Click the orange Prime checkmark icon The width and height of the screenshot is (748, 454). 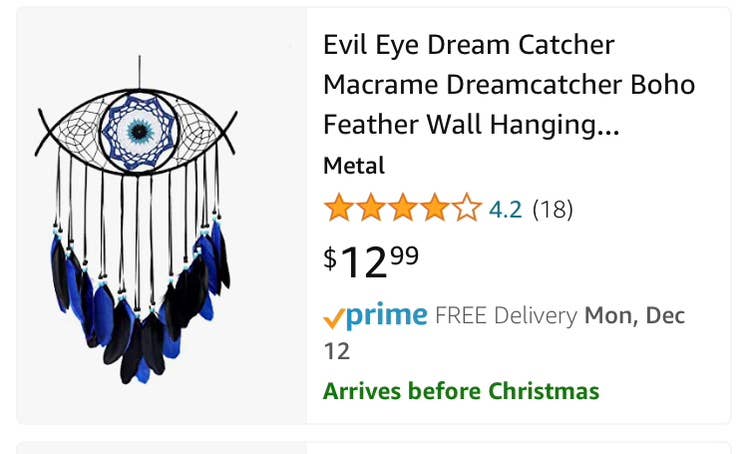pos(333,318)
